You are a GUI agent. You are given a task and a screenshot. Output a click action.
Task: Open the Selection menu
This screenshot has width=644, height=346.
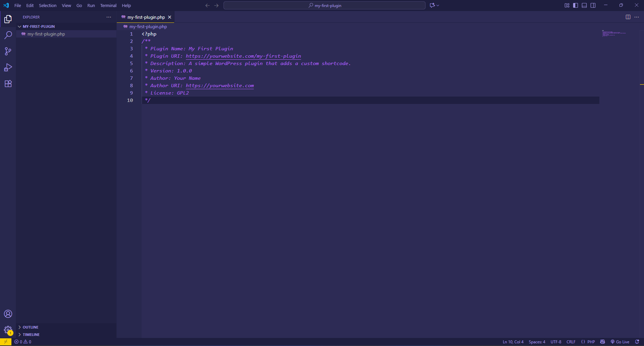pos(48,6)
